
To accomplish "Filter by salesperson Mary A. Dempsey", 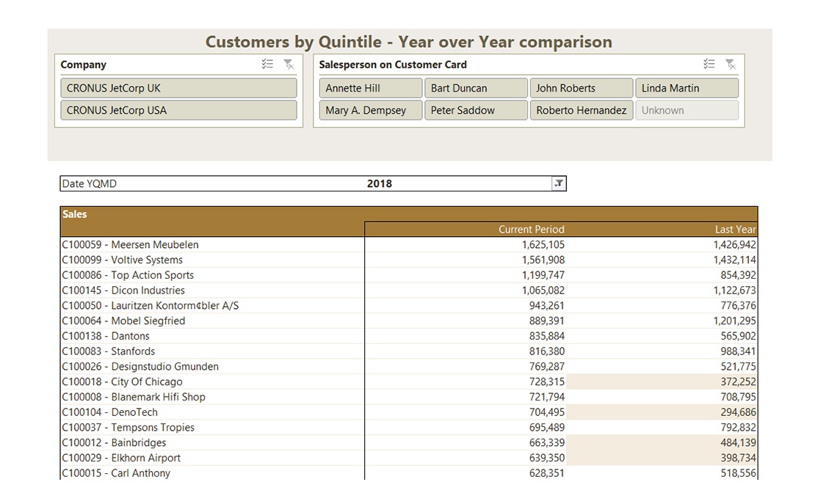I will point(371,110).
